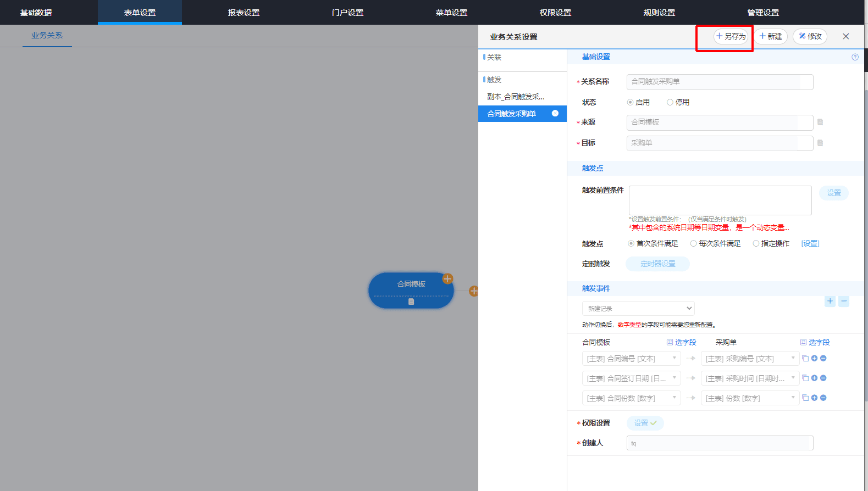Select the 触发 category in the left list
This screenshot has width=868, height=491.
(x=494, y=80)
